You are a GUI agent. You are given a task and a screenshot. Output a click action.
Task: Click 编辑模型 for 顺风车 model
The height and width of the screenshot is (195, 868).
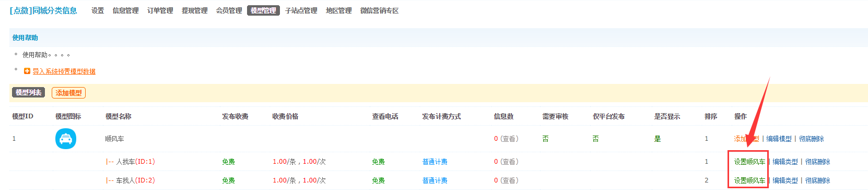pyautogui.click(x=779, y=139)
